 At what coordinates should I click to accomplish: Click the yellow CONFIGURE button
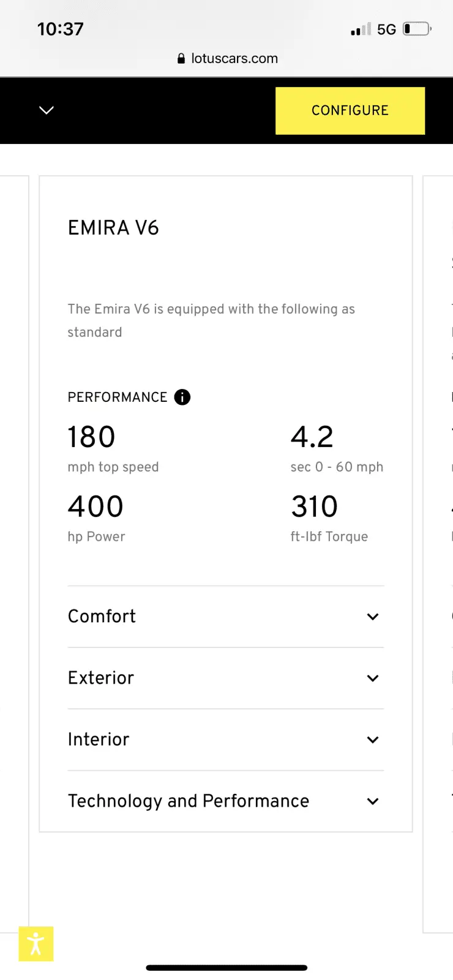pyautogui.click(x=350, y=110)
